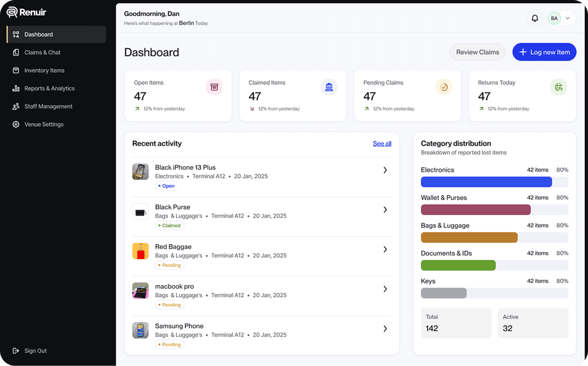Click the Pending Claims clock icon
Viewport: 588px width, 366px height.
point(444,87)
